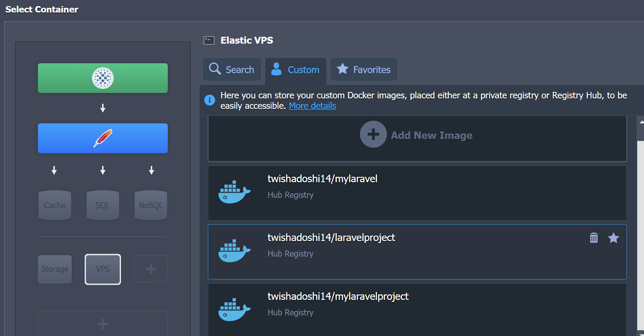Click the info icon beside the description
This screenshot has height=336, width=644.
210,100
